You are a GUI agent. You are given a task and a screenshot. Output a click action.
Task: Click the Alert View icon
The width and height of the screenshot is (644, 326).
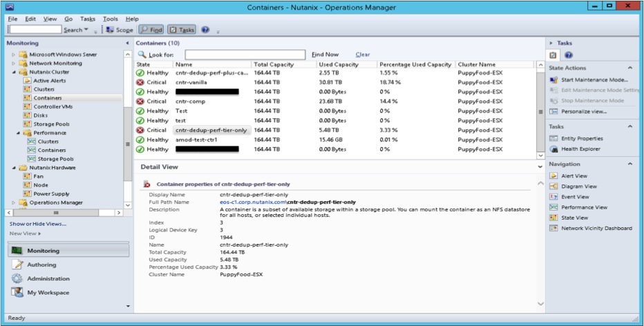pos(553,175)
